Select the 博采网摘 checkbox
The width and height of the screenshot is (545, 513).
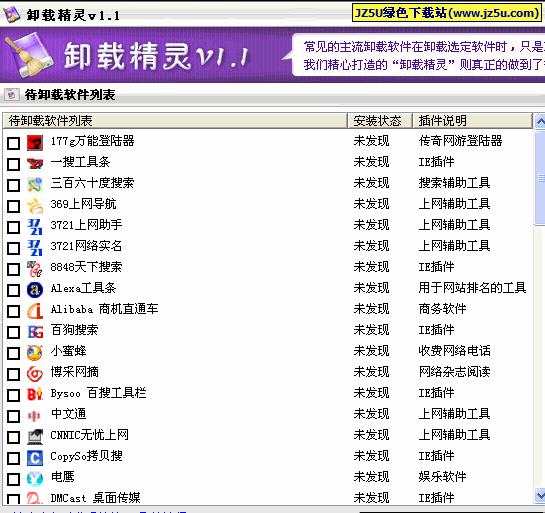click(14, 374)
